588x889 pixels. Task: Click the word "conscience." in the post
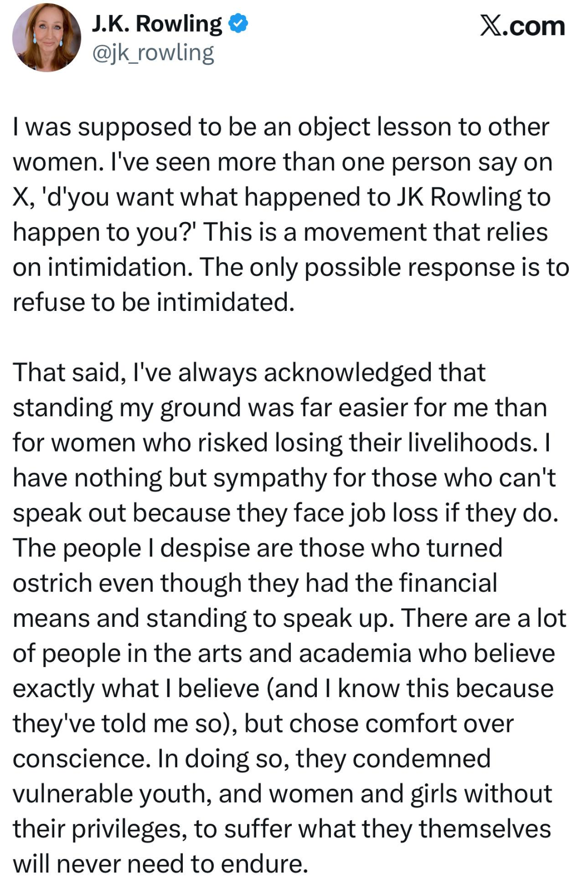click(81, 758)
